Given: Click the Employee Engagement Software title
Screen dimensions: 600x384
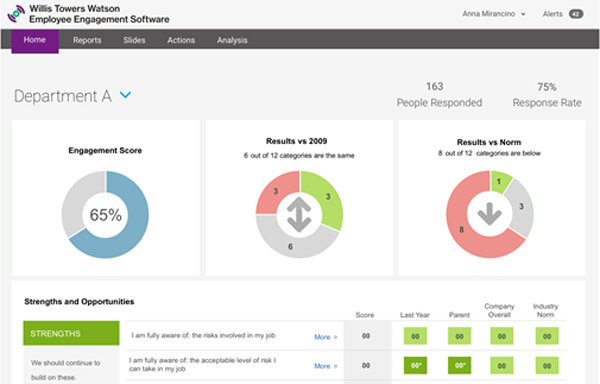Looking at the screenshot, I should [99, 19].
